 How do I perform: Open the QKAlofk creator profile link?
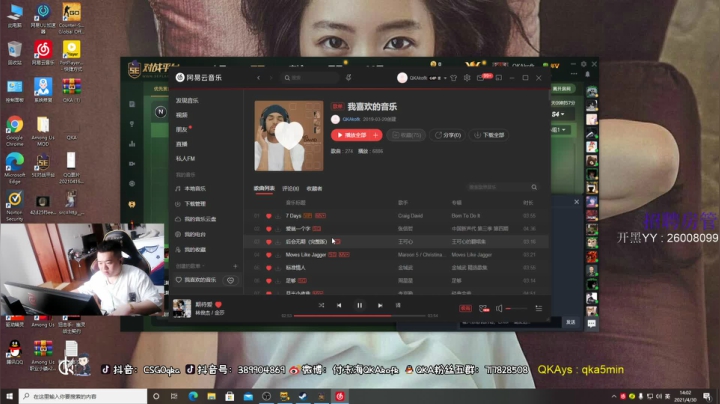click(351, 119)
